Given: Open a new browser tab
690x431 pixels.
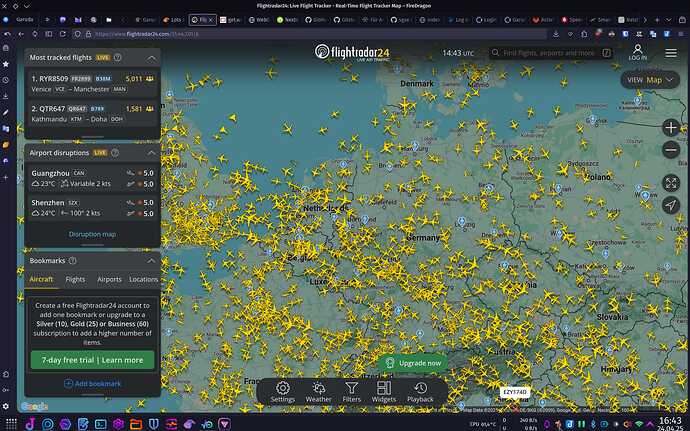Looking at the screenshot, I should (657, 20).
